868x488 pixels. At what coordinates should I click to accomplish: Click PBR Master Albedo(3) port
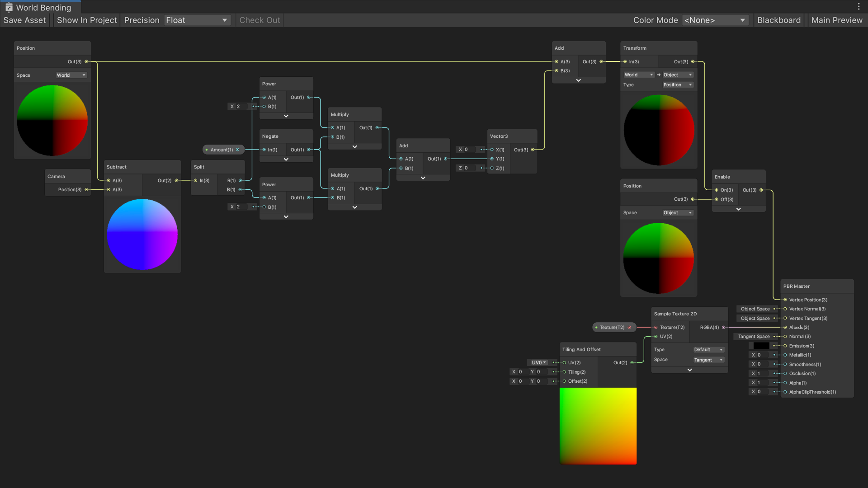click(x=785, y=328)
